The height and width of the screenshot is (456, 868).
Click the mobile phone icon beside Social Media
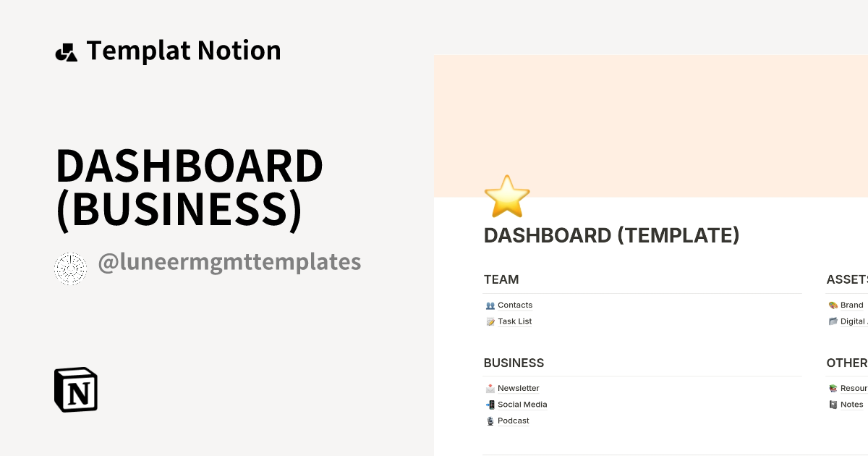[x=490, y=404]
